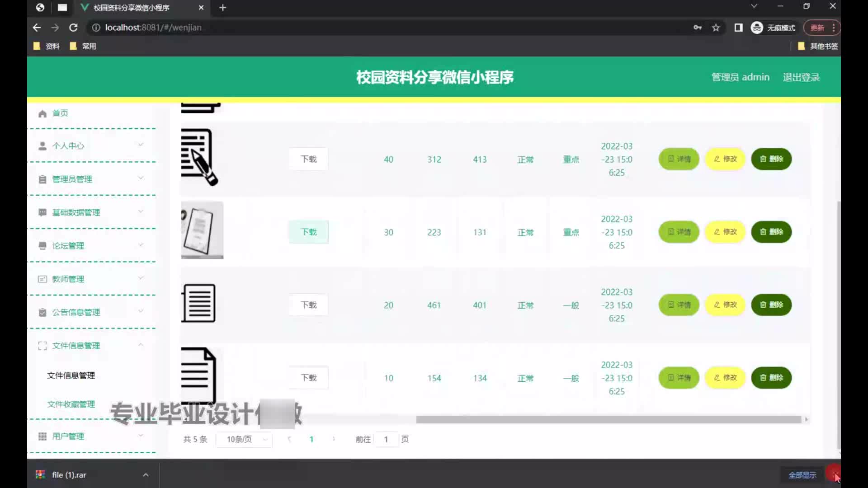The width and height of the screenshot is (868, 488).
Task: Click the home icon beside 首页
Action: [x=42, y=113]
